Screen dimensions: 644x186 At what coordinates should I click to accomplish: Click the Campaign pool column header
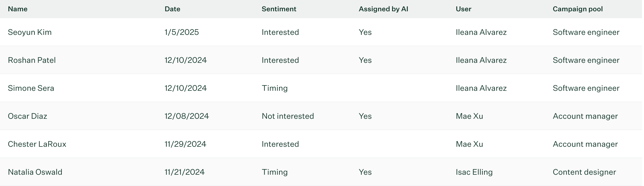[578, 9]
